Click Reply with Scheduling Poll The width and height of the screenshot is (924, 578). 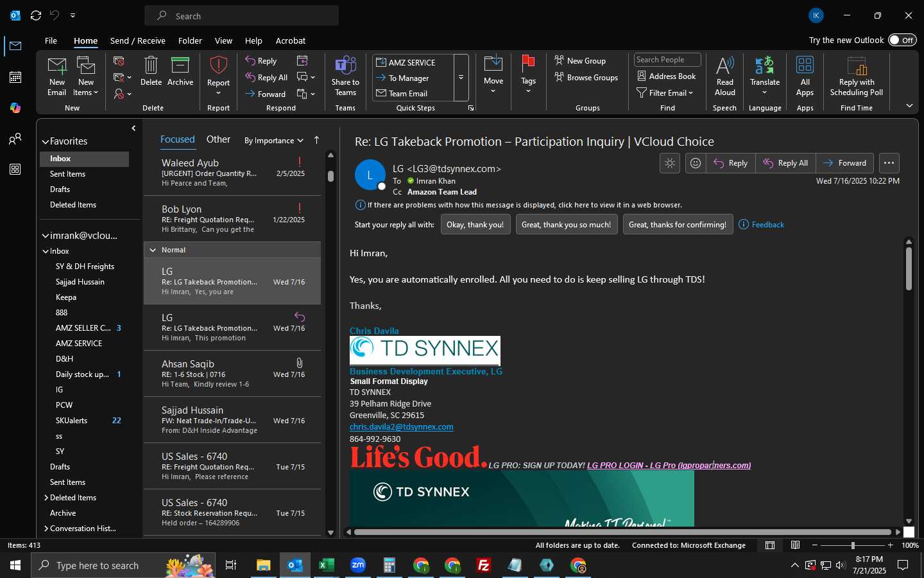coord(857,76)
